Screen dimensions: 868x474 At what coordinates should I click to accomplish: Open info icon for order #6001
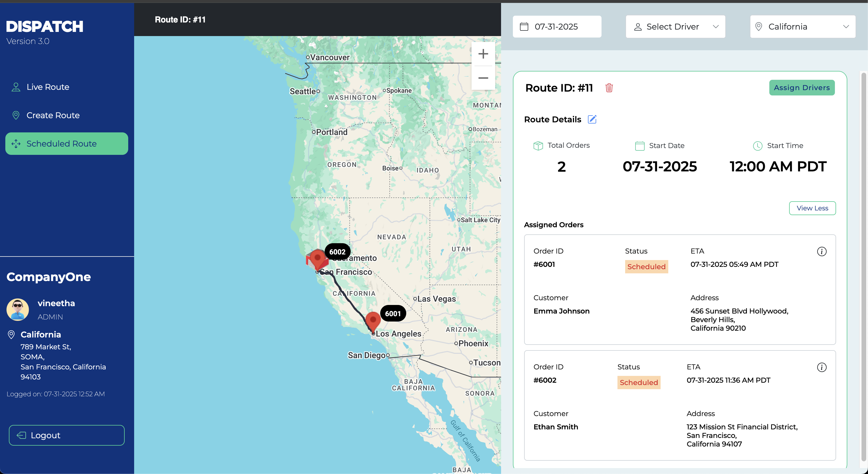click(822, 251)
